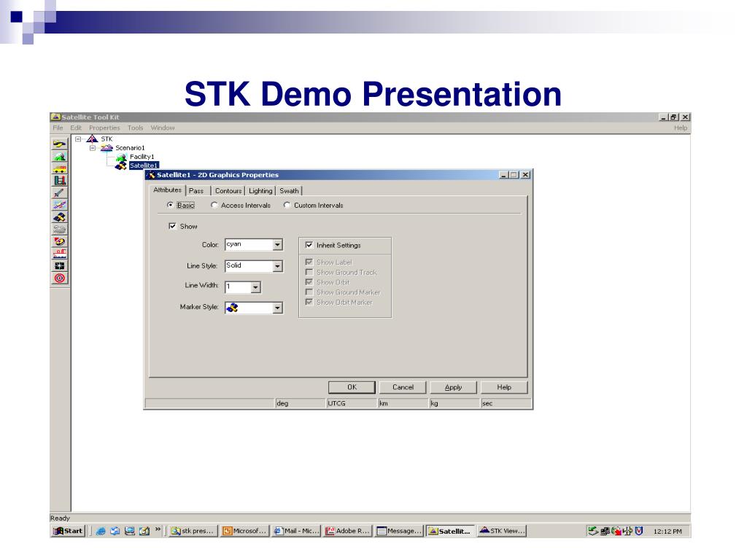Select the Custom Intervals radio button
Image resolution: width=747 pixels, height=560 pixels.
[x=287, y=205]
